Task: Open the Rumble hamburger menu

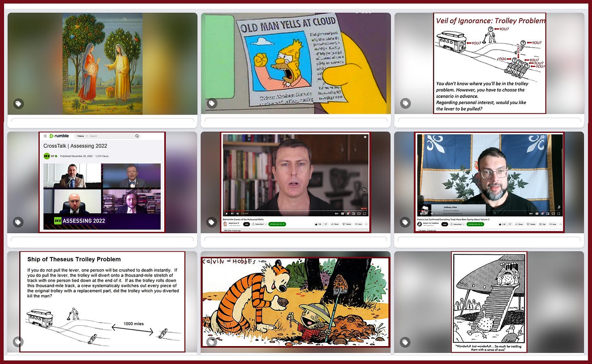Action: (x=45, y=136)
